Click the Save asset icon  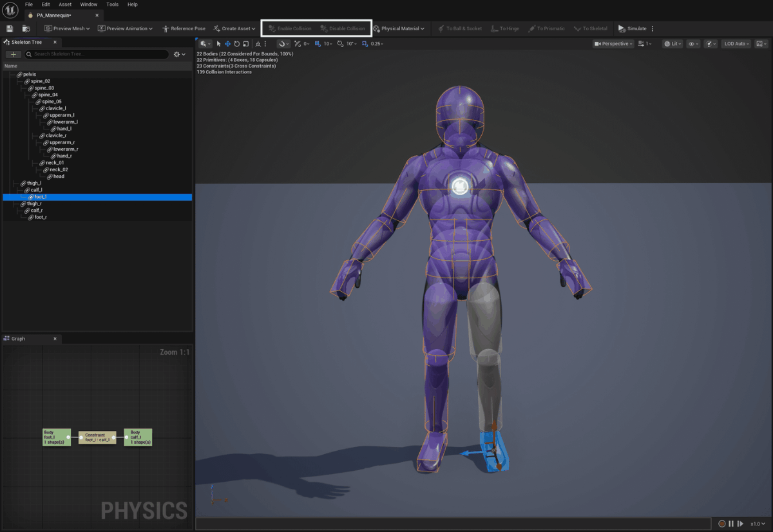(x=10, y=28)
